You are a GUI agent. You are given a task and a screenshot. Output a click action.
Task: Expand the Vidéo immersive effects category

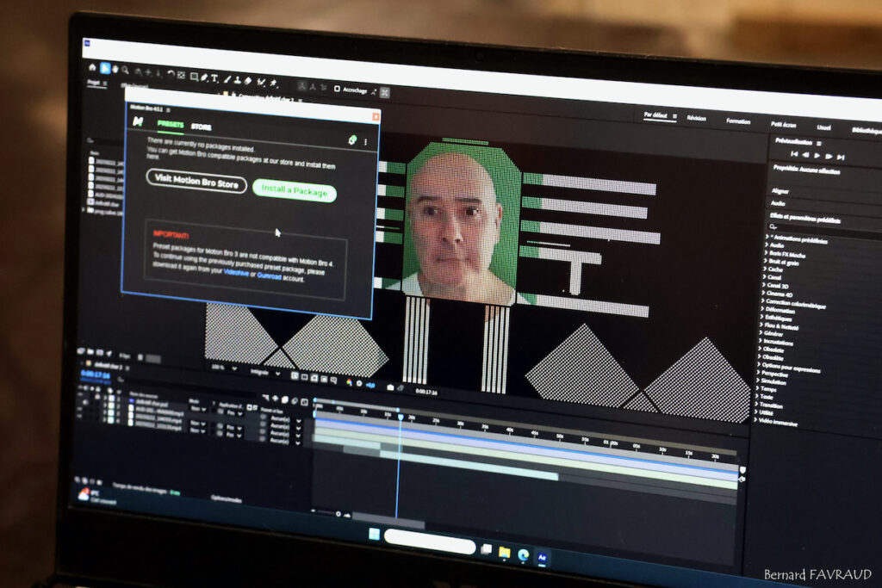(756, 420)
